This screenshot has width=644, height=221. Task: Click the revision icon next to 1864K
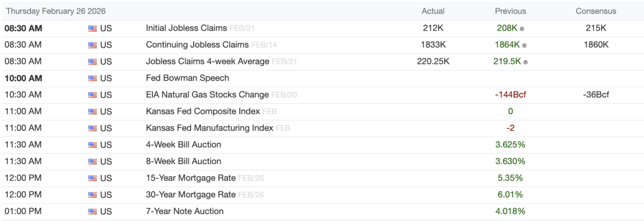(524, 46)
